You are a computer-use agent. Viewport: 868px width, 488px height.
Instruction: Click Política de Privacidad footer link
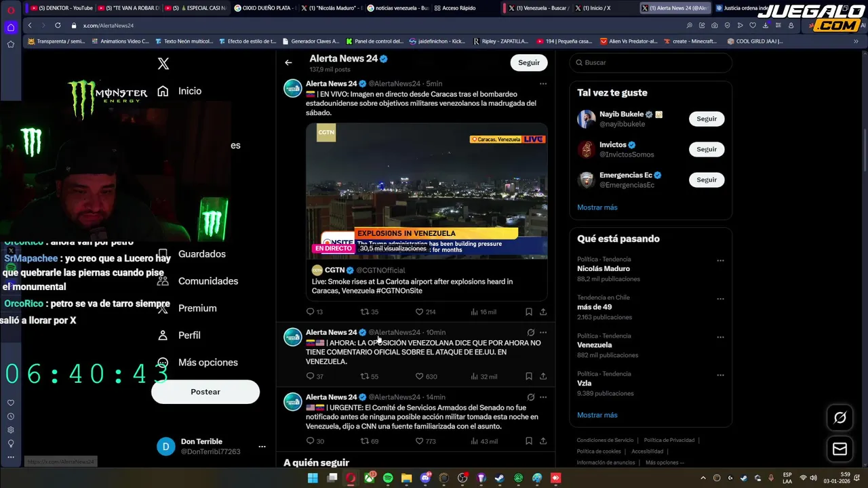point(669,441)
